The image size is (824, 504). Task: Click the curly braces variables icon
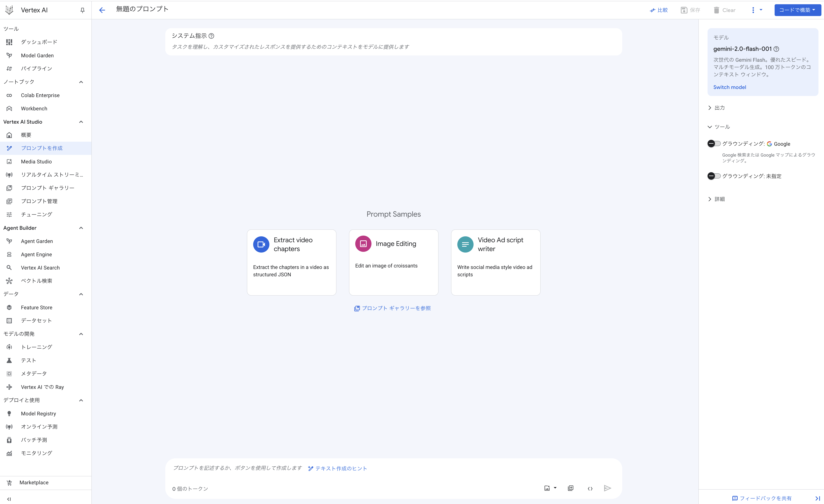590,488
